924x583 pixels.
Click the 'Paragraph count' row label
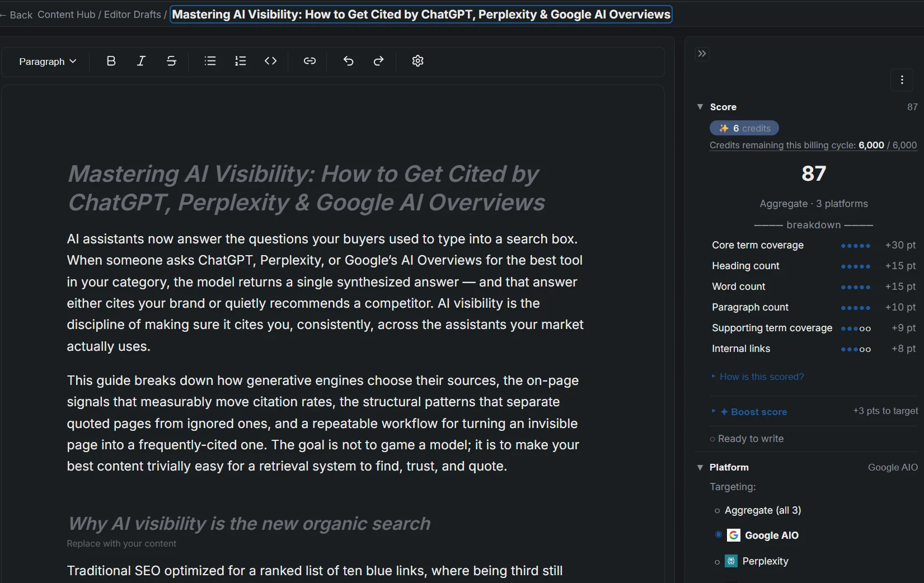pyautogui.click(x=750, y=307)
